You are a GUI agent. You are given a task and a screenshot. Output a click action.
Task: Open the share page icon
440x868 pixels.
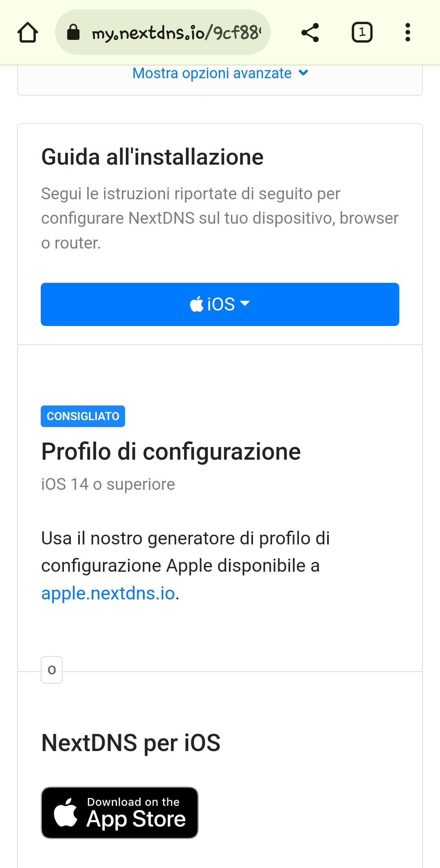[x=310, y=33]
